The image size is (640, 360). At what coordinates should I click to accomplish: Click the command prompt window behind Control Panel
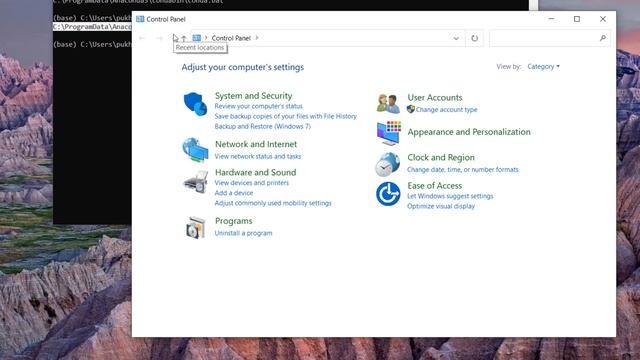click(x=92, y=122)
